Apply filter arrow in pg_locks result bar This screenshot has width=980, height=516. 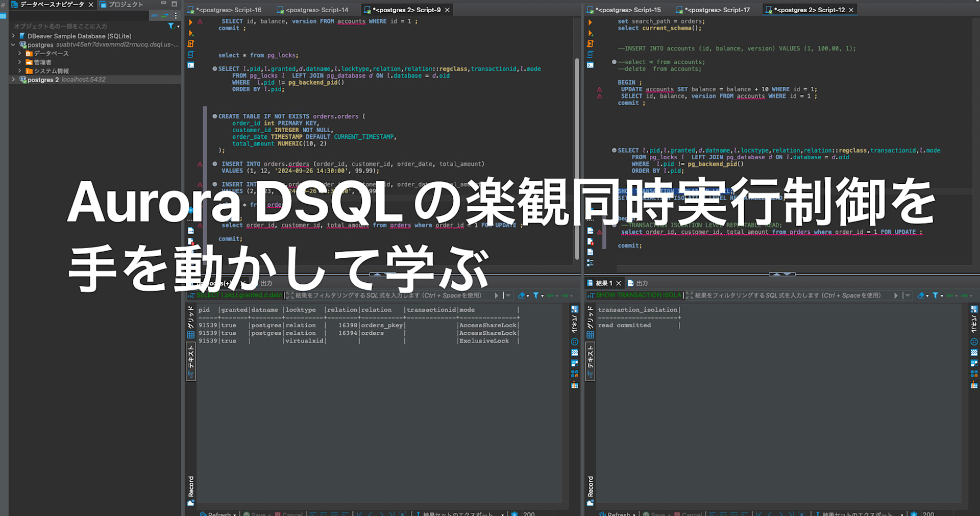[x=497, y=296]
